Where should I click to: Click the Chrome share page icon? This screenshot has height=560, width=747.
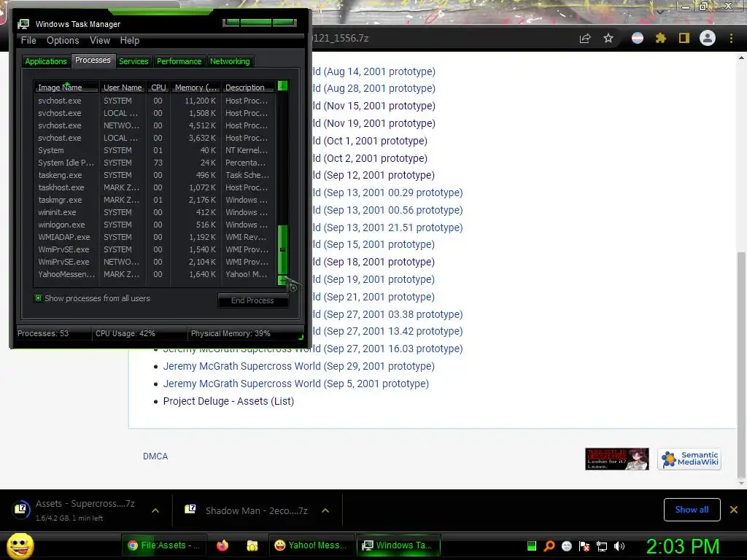[x=585, y=39]
